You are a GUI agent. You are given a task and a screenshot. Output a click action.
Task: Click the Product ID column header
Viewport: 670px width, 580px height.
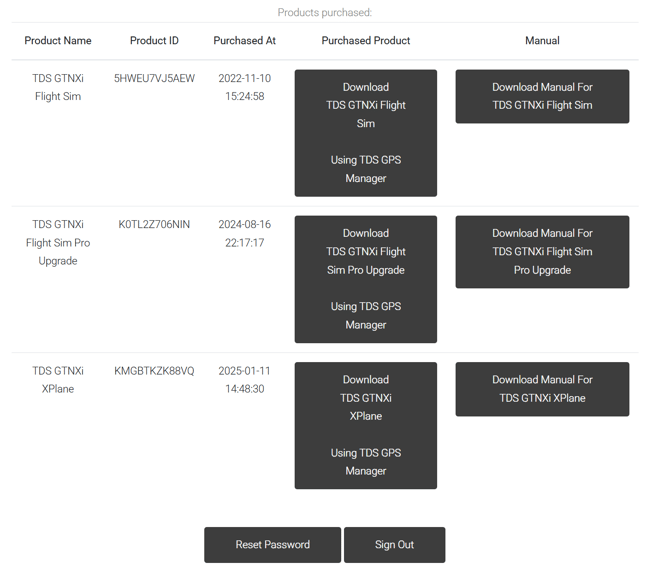pyautogui.click(x=154, y=41)
